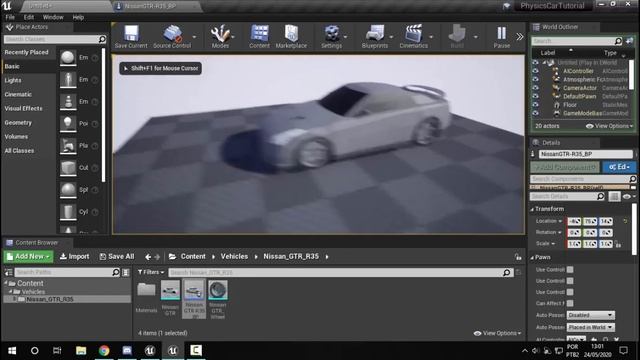Click Add Component button in Details
This screenshot has width=640, height=360.
tap(564, 167)
